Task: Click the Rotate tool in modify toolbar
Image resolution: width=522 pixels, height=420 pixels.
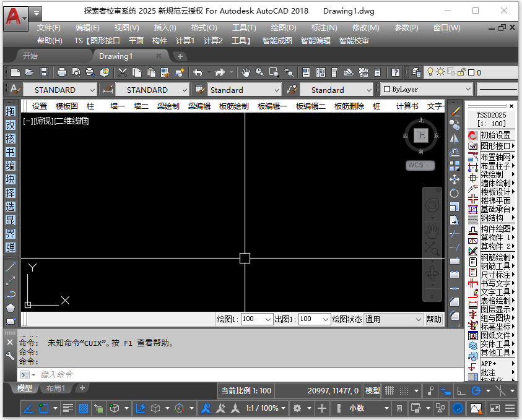Action: [454, 193]
